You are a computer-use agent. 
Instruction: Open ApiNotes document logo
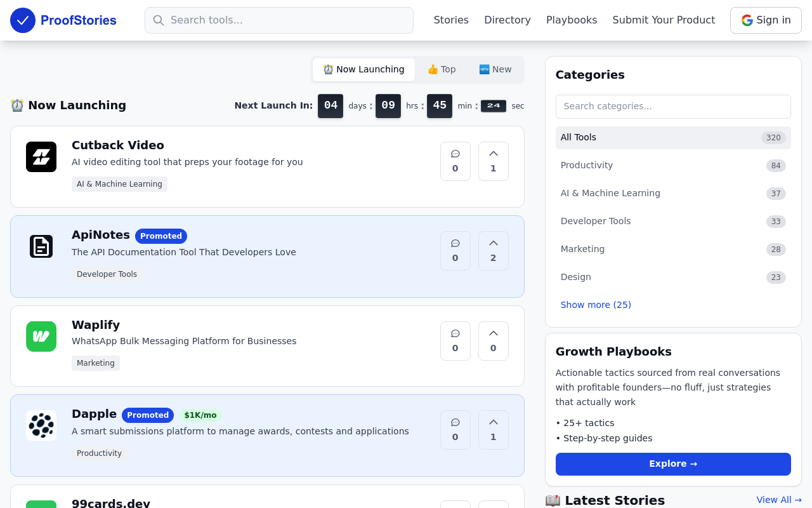(x=41, y=246)
